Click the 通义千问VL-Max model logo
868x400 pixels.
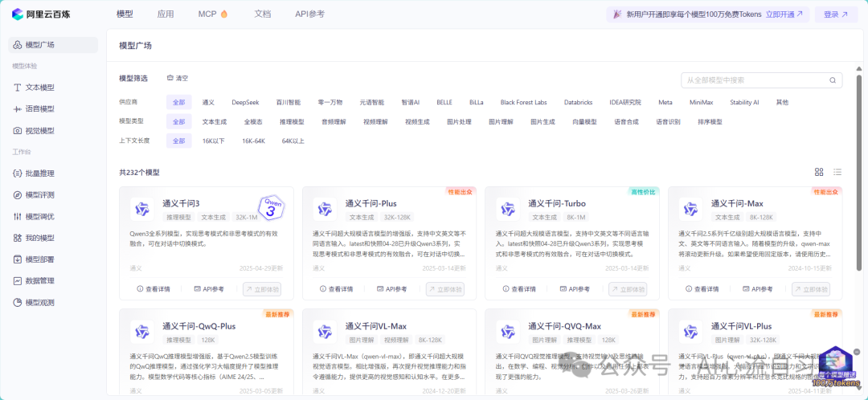(325, 332)
